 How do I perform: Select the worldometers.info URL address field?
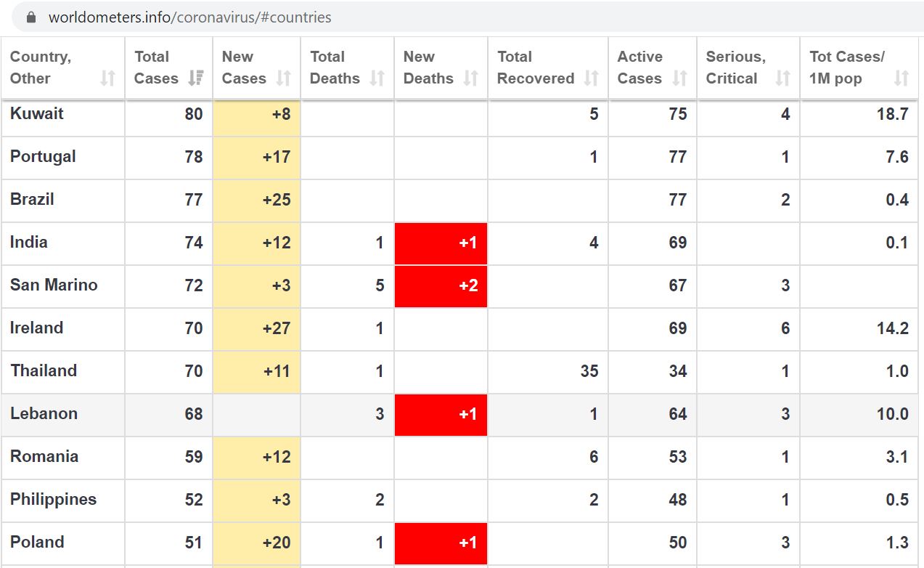[465, 17]
